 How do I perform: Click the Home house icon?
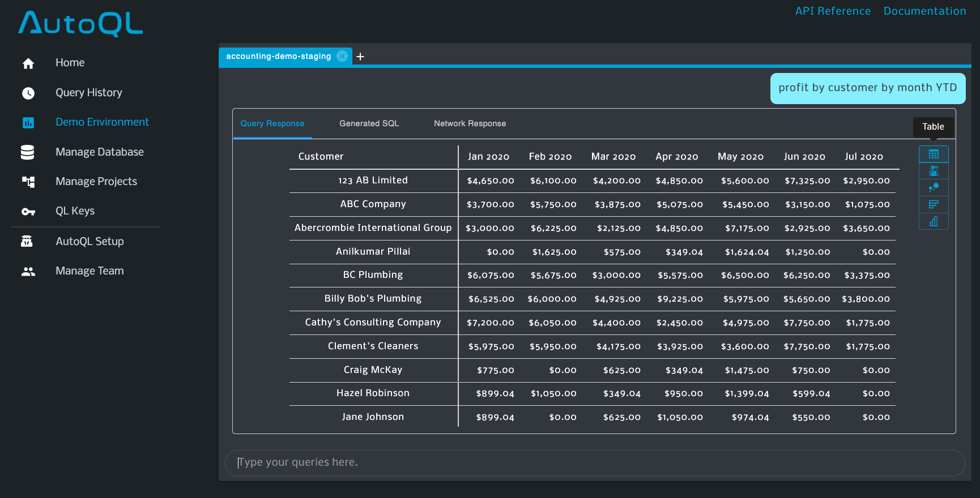point(28,63)
